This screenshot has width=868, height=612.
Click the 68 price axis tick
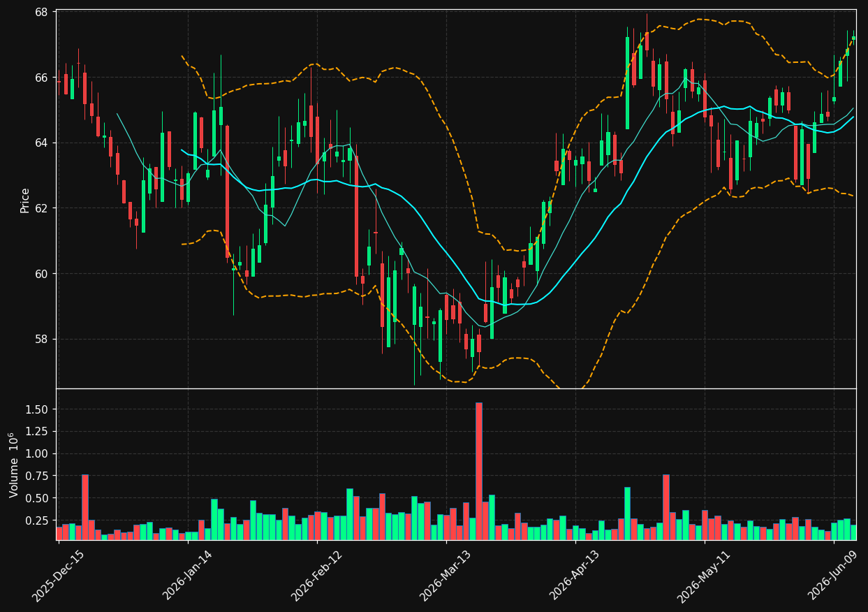[41, 12]
